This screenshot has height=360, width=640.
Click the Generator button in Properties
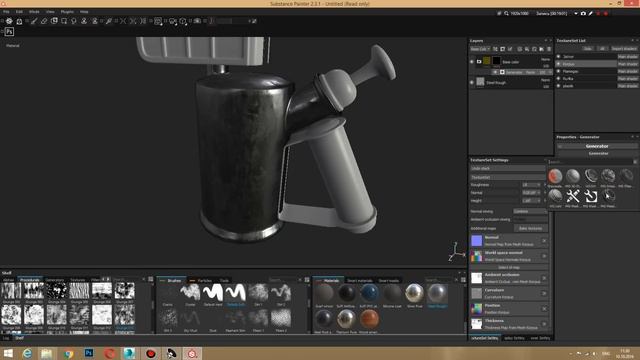(x=598, y=153)
